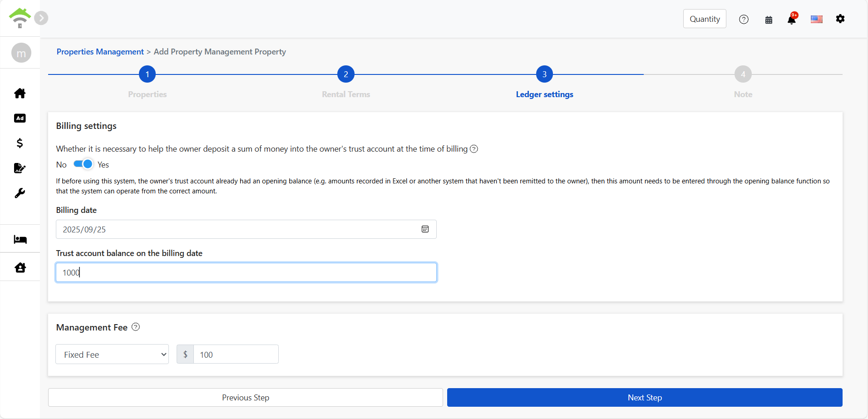Open the Ad listings sidebar icon
The image size is (868, 419).
pos(20,118)
